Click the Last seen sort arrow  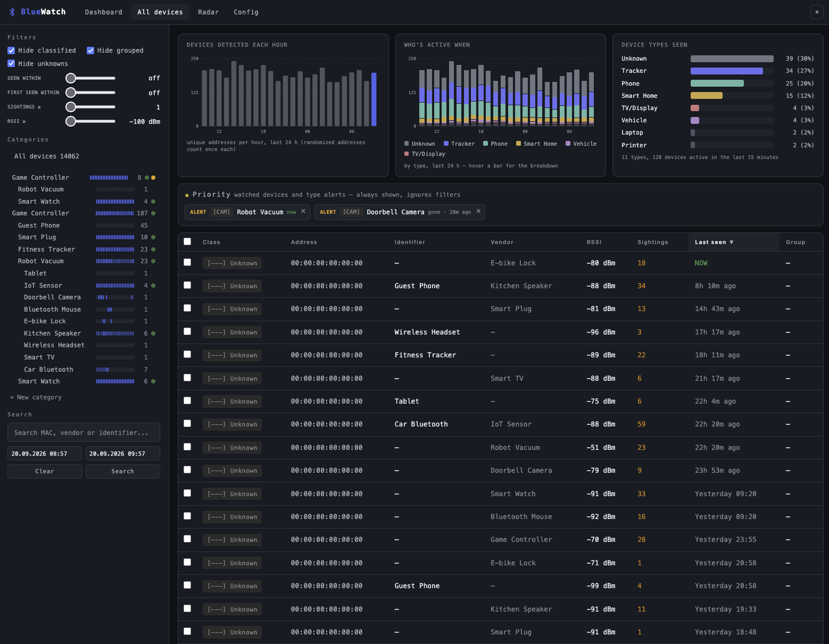pyautogui.click(x=731, y=242)
